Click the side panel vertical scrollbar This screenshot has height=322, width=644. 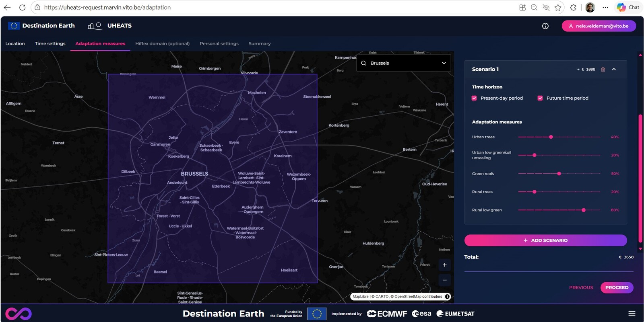point(640,178)
